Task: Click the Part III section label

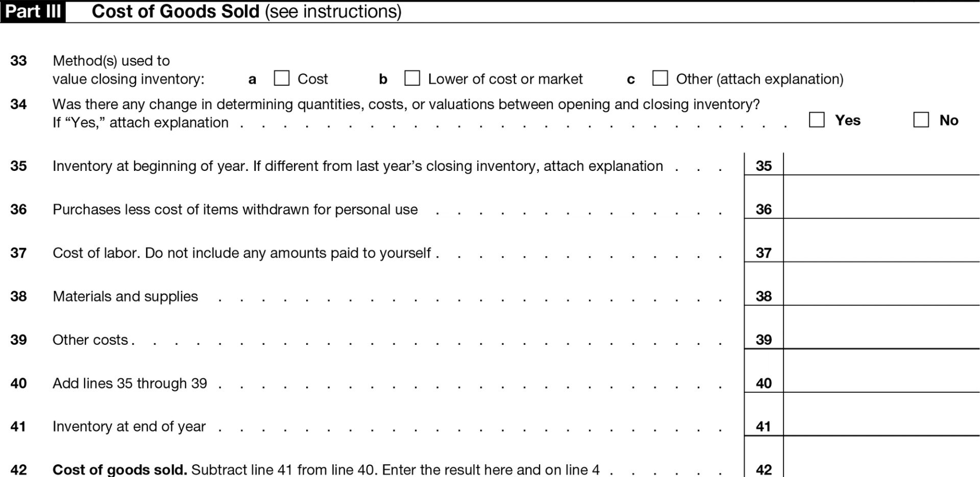Action: 33,11
